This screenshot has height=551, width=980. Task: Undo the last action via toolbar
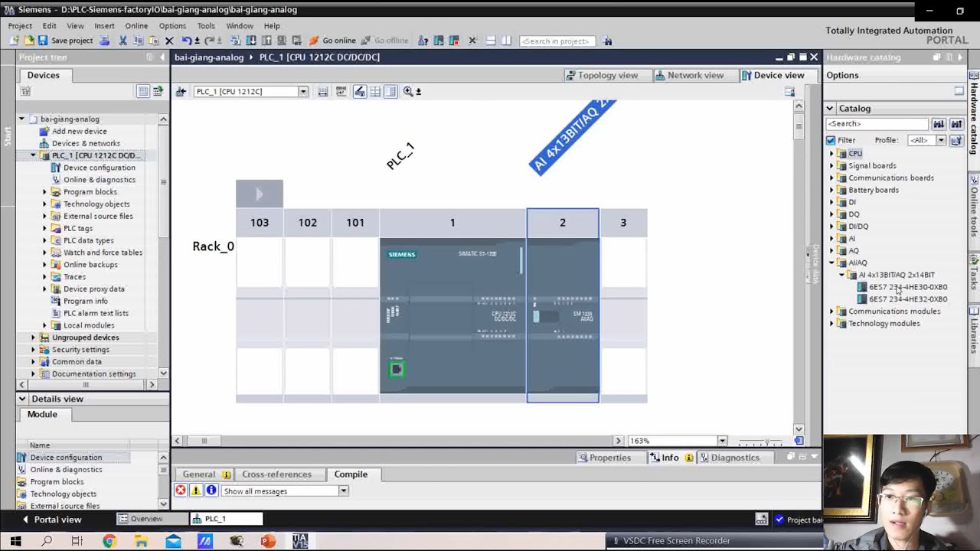[x=187, y=41]
